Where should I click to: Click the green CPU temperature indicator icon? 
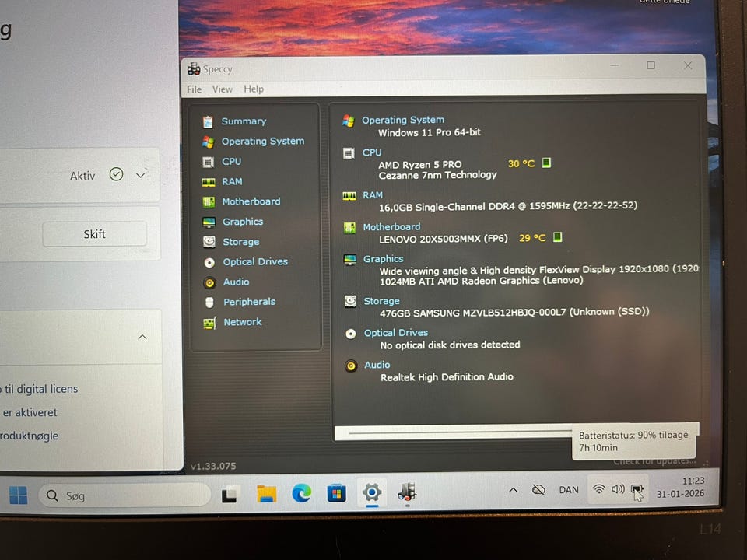click(546, 163)
